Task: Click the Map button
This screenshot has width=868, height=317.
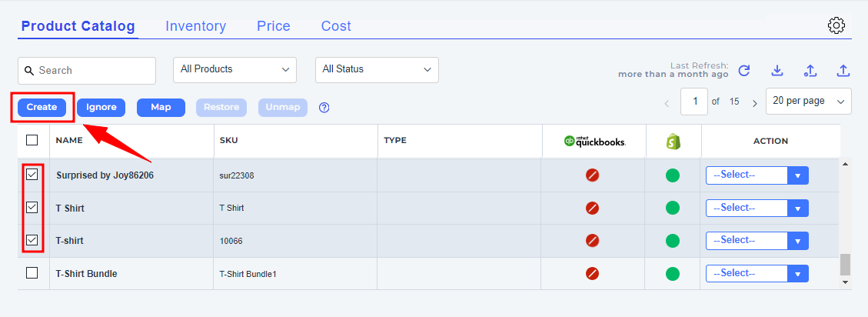Action: pos(161,108)
